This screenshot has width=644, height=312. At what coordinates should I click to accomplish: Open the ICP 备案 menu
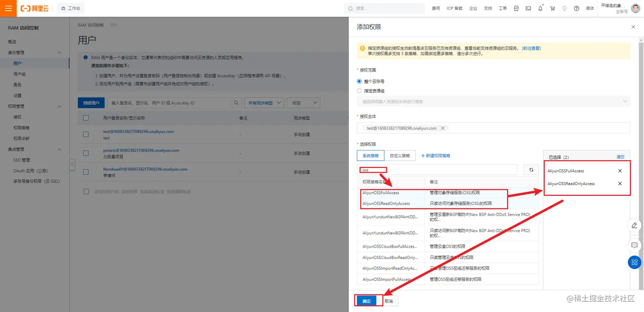pos(454,8)
